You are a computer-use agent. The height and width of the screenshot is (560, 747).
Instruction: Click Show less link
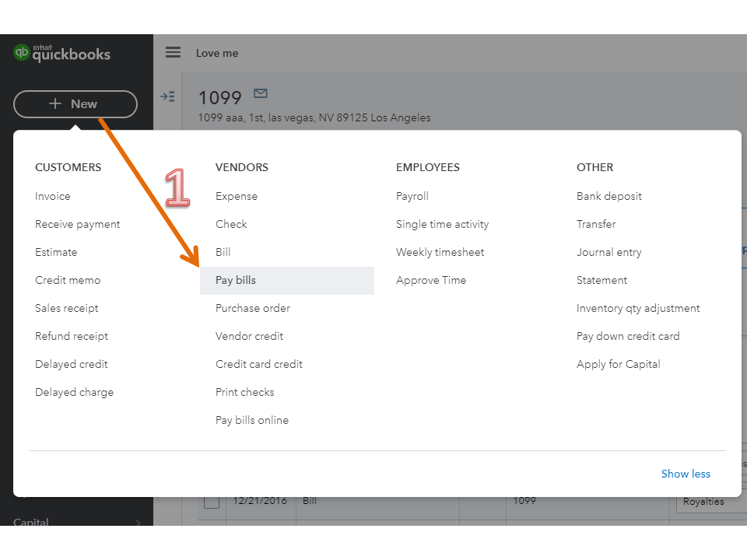686,474
